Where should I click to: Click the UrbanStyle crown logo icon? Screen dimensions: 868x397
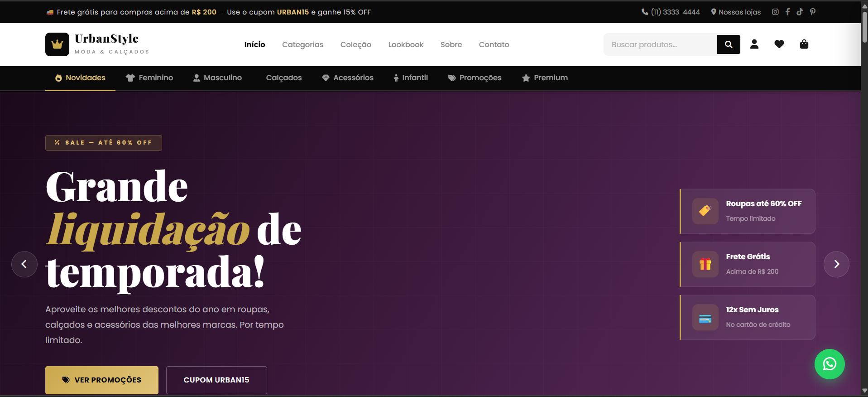click(57, 44)
